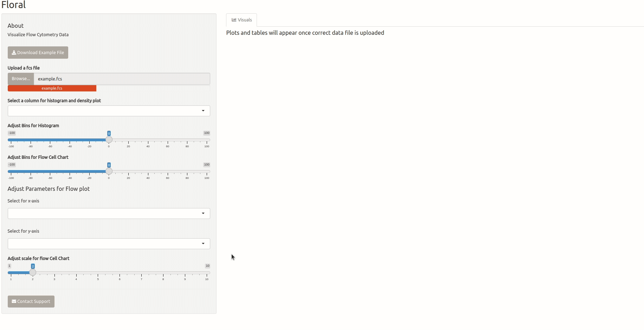Open the histogram and density column dropdown
Viewport: 644px width, 330px height.
coord(109,111)
